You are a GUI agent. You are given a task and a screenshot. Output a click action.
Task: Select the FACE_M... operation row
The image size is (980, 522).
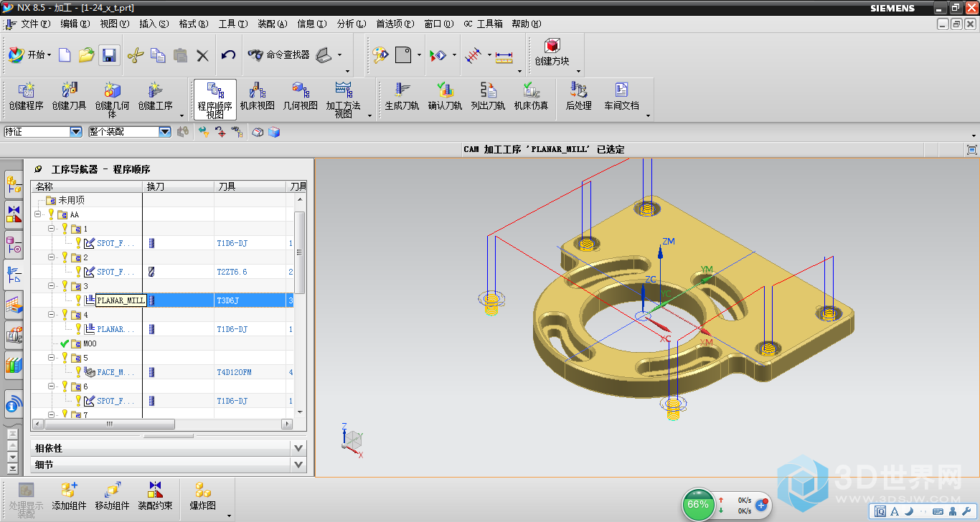[162, 372]
